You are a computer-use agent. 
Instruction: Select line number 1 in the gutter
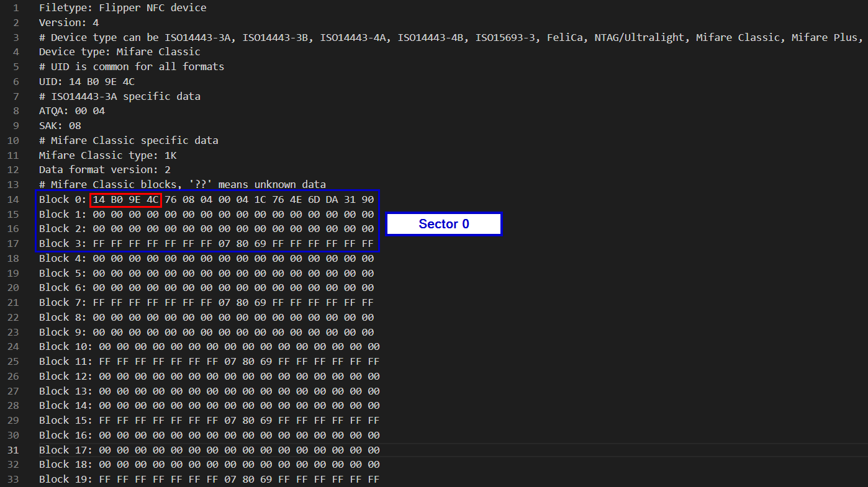coord(16,8)
